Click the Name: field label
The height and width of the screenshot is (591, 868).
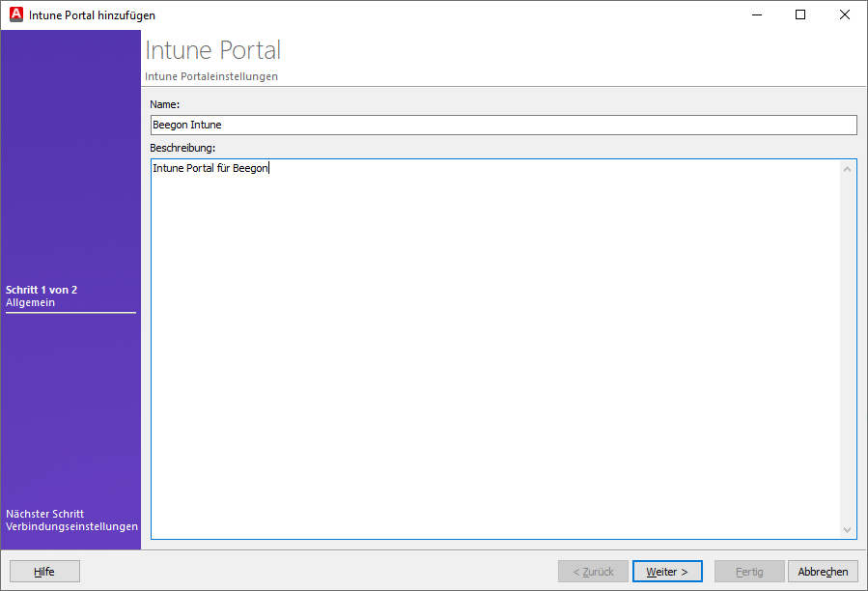pos(164,104)
